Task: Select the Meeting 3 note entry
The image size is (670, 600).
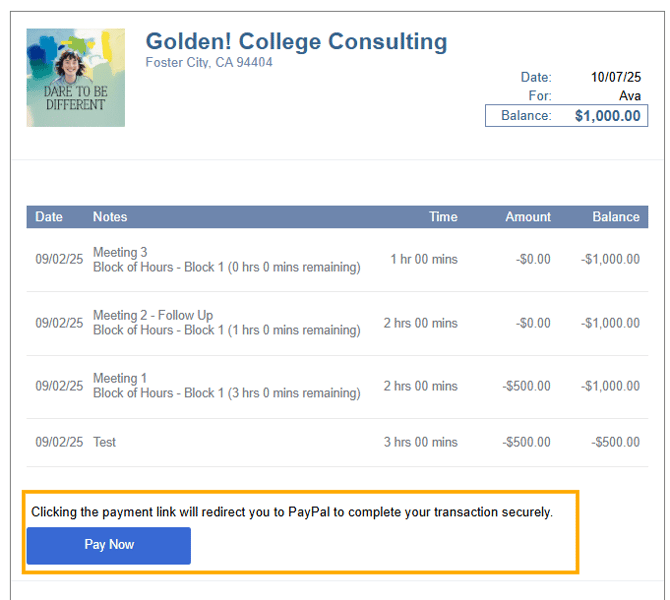Action: tap(120, 252)
